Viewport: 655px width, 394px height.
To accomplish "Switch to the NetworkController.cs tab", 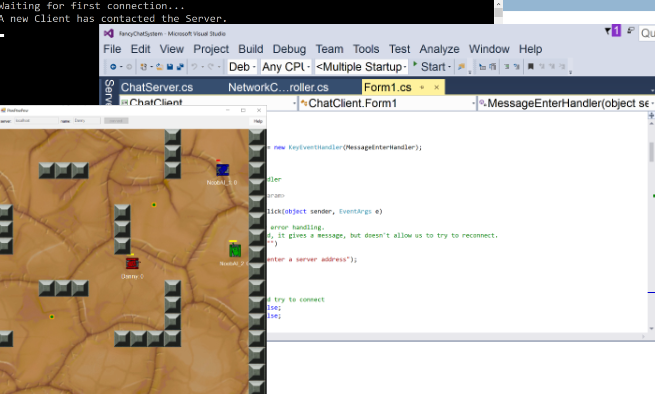I will pos(278,87).
